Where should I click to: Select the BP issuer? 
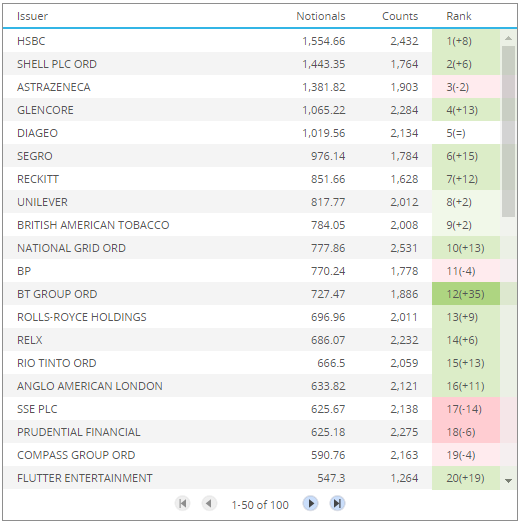(24, 271)
